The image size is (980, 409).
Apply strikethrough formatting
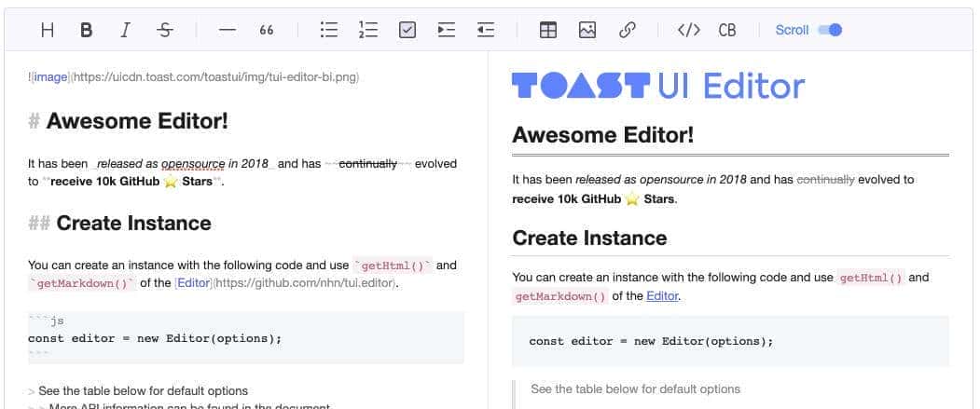click(x=165, y=30)
